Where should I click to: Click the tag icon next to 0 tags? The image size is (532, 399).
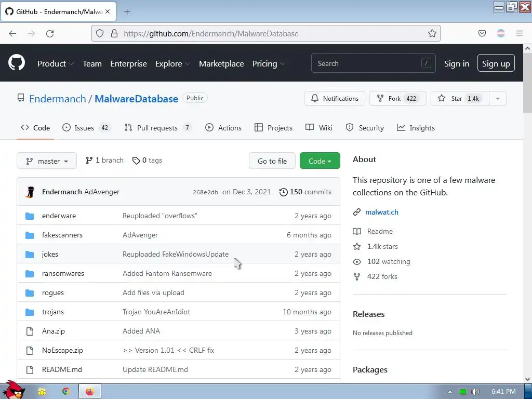coord(136,161)
